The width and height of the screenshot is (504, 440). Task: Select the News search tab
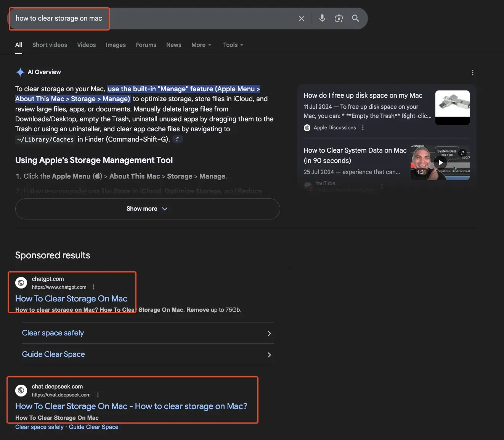173,45
